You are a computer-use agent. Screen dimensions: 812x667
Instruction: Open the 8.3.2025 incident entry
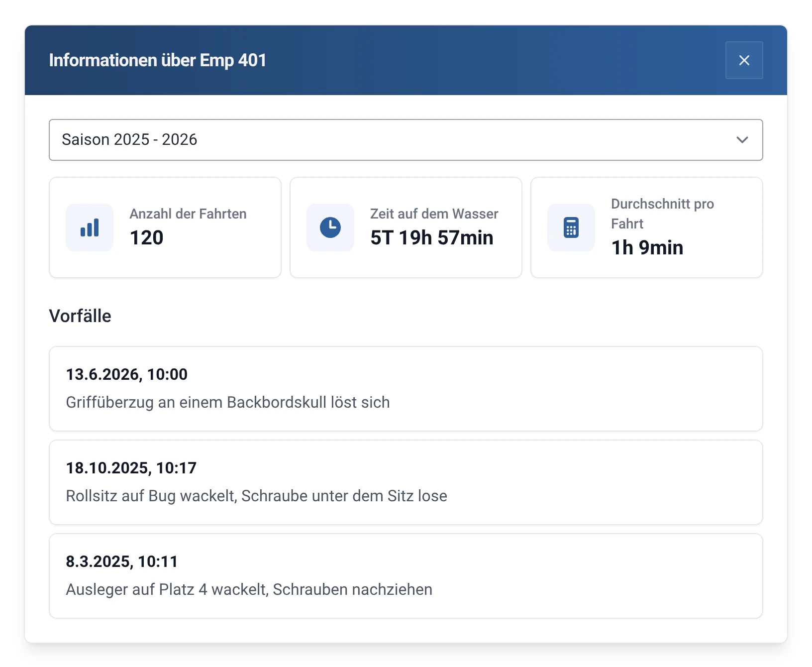[x=406, y=576]
